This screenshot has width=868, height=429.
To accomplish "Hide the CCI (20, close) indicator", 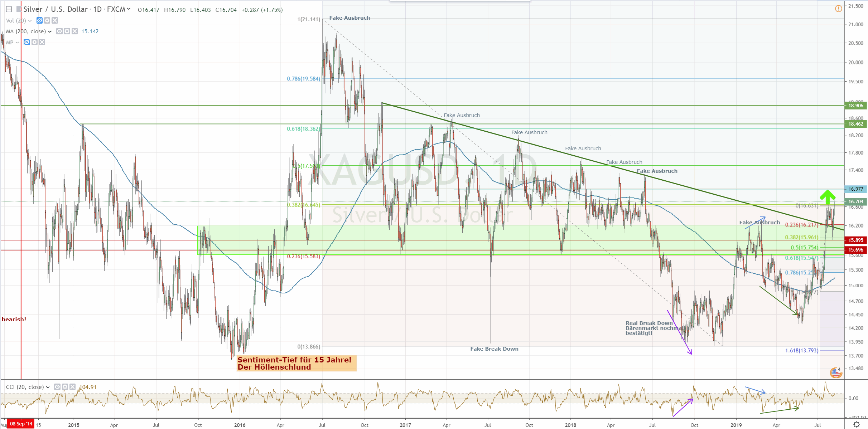I will [x=57, y=387].
